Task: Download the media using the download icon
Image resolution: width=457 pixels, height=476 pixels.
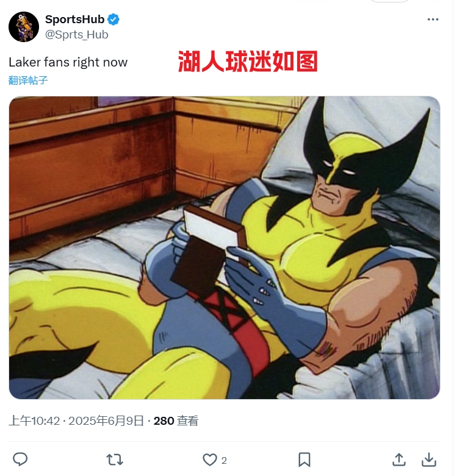Action: point(429,460)
